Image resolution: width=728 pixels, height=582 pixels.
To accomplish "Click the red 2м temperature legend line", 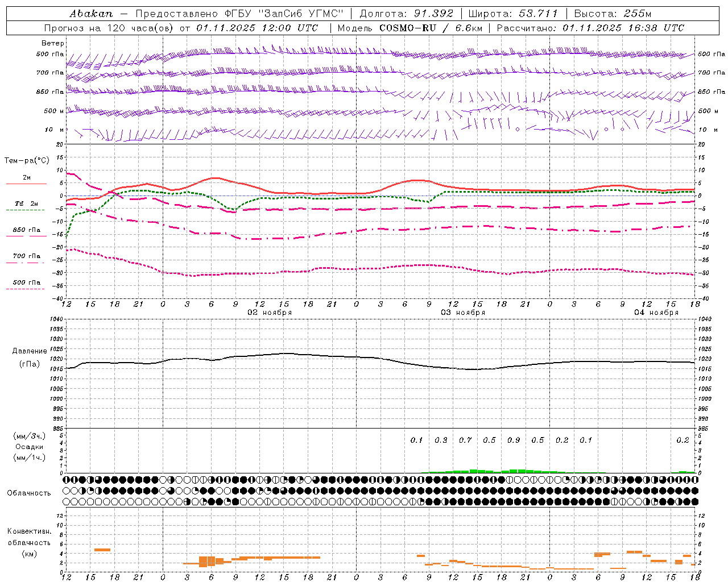I will 26,184.
